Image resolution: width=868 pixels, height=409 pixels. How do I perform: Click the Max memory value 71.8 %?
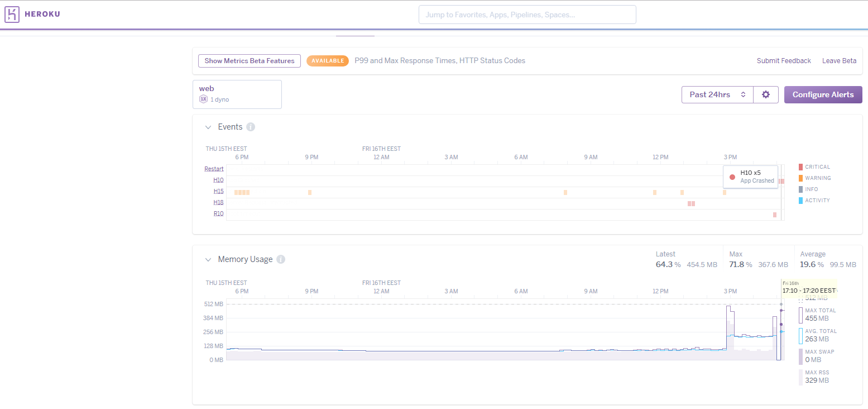tap(741, 264)
